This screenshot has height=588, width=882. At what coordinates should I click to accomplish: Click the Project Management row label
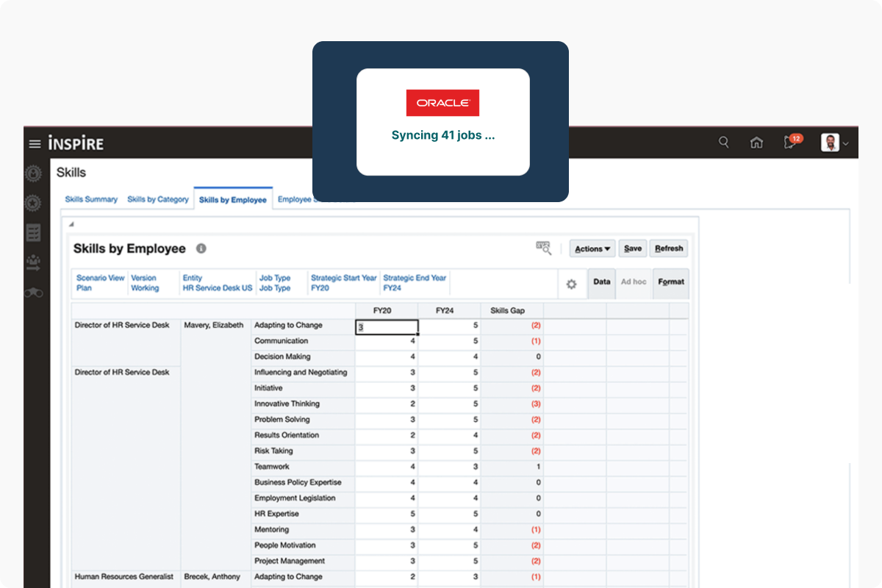[290, 561]
